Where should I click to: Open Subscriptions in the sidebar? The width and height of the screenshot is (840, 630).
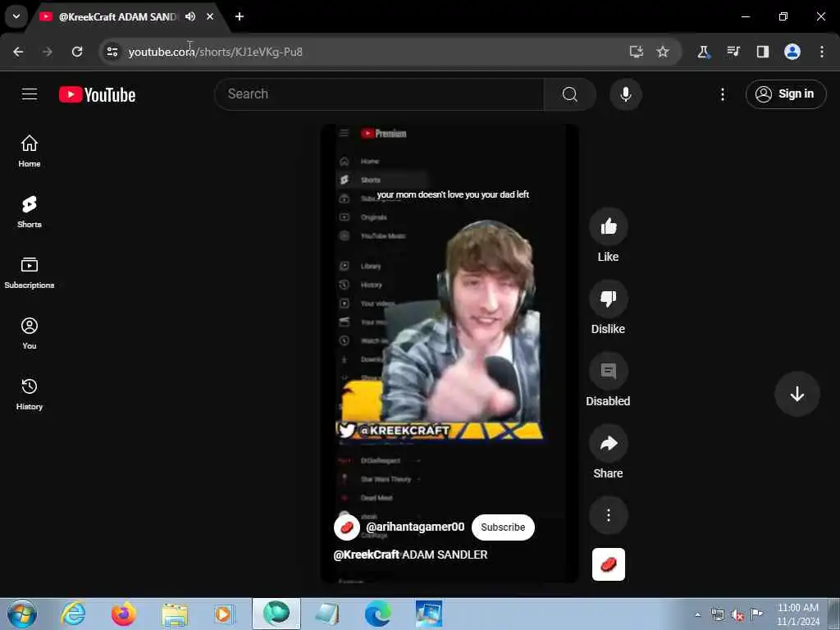click(30, 272)
